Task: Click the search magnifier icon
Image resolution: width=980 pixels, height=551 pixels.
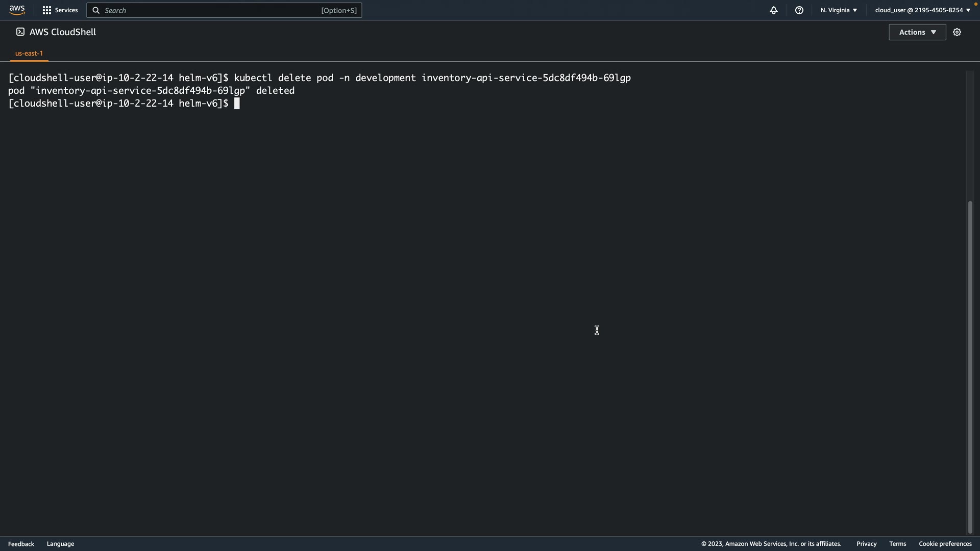Action: tap(96, 10)
